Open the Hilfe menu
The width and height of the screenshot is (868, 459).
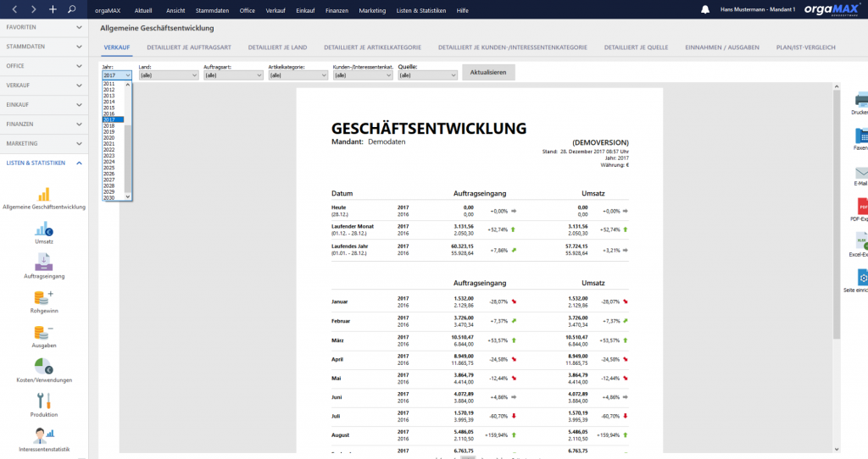(462, 10)
